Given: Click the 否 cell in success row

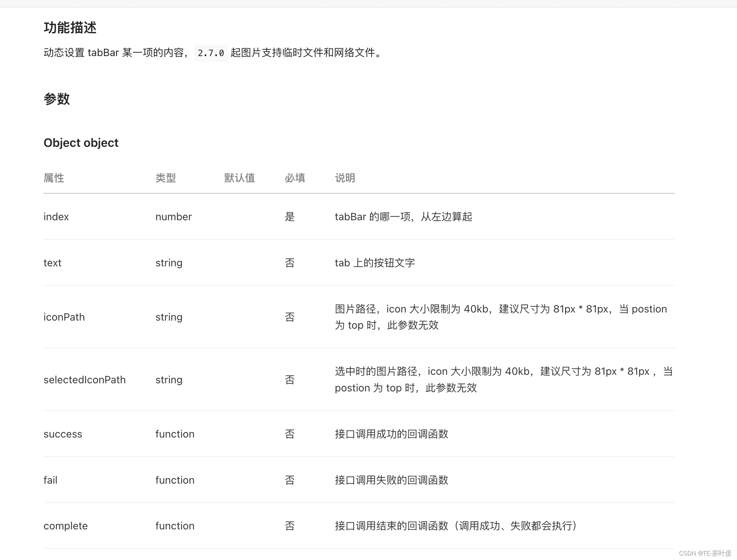Looking at the screenshot, I should (x=290, y=434).
